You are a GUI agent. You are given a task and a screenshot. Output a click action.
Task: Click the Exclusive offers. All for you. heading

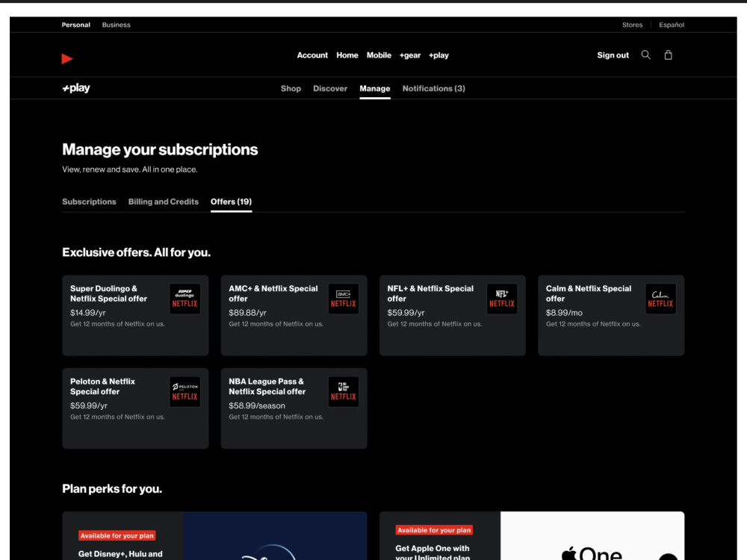pyautogui.click(x=136, y=252)
